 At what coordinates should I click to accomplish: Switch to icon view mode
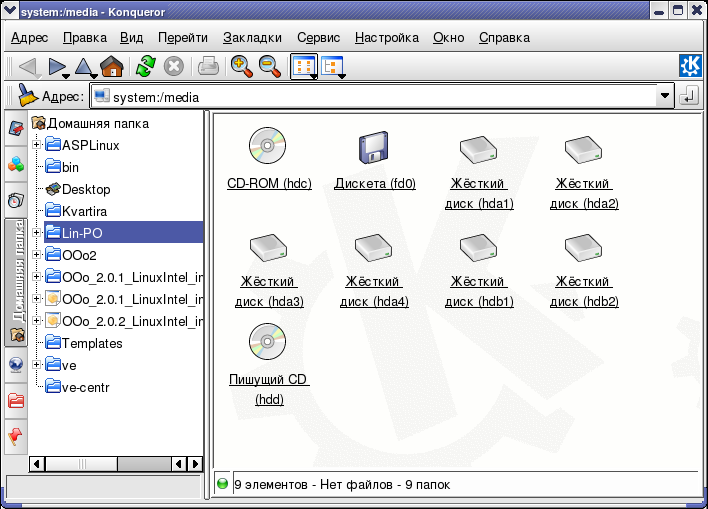coord(302,67)
